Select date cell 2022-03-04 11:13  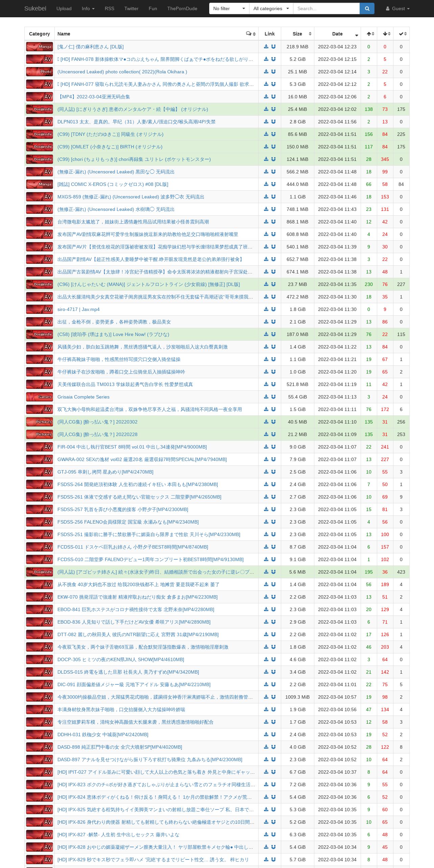(337, 397)
